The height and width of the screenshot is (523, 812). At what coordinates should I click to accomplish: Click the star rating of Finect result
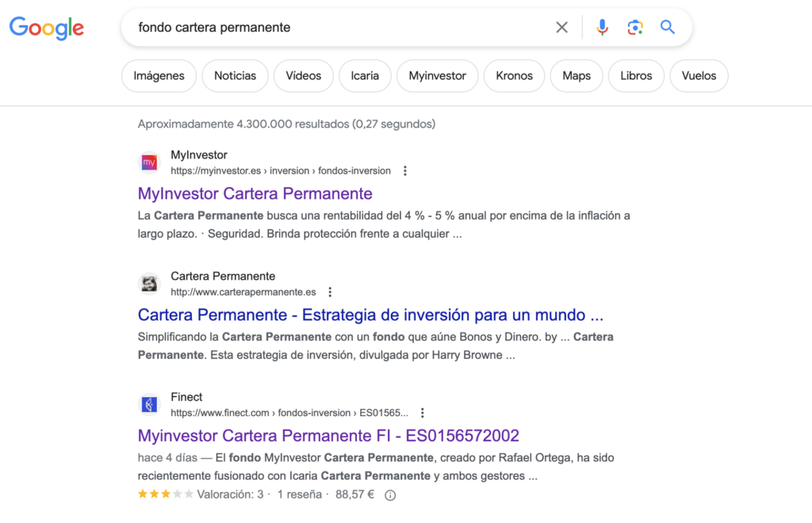[166, 494]
